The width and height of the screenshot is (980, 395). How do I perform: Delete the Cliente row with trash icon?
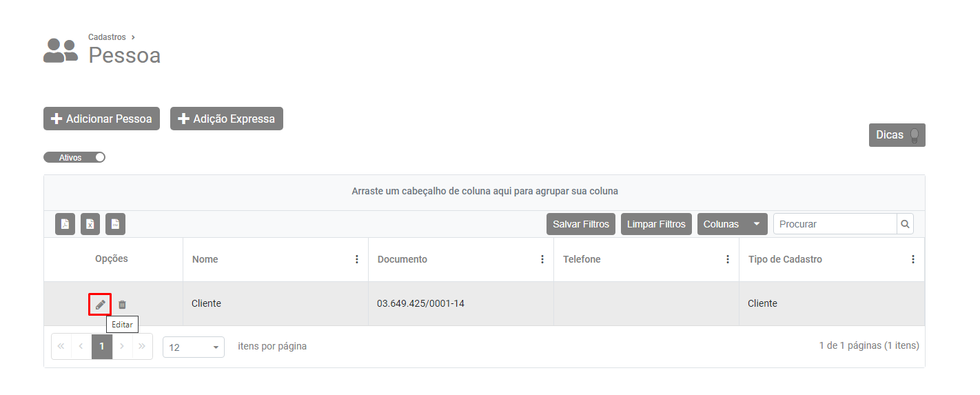pyautogui.click(x=122, y=304)
